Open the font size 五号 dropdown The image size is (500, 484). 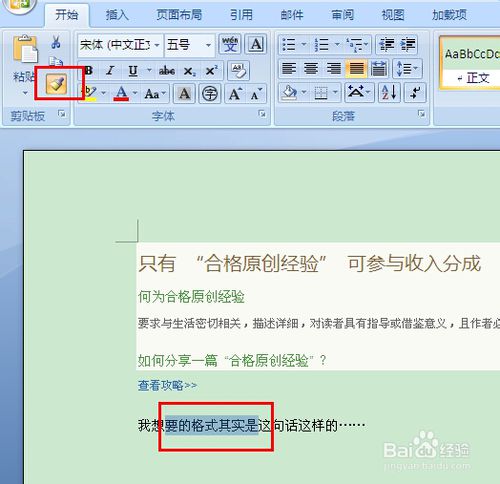(x=209, y=44)
